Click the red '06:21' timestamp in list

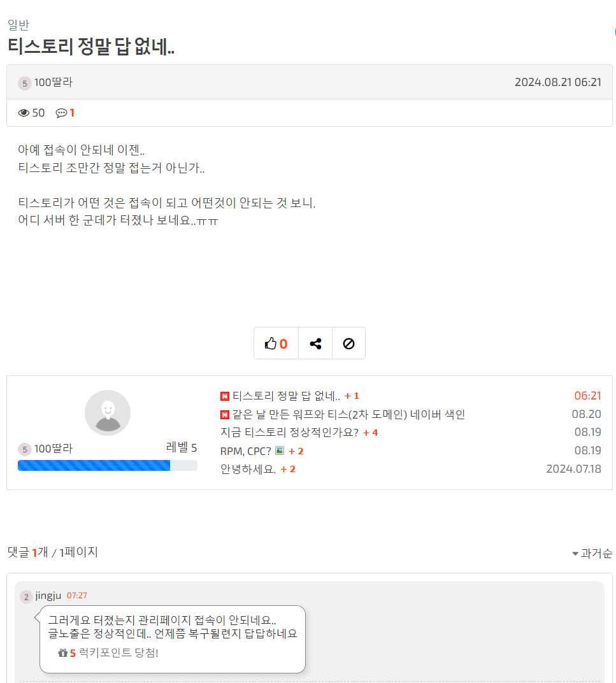click(587, 396)
